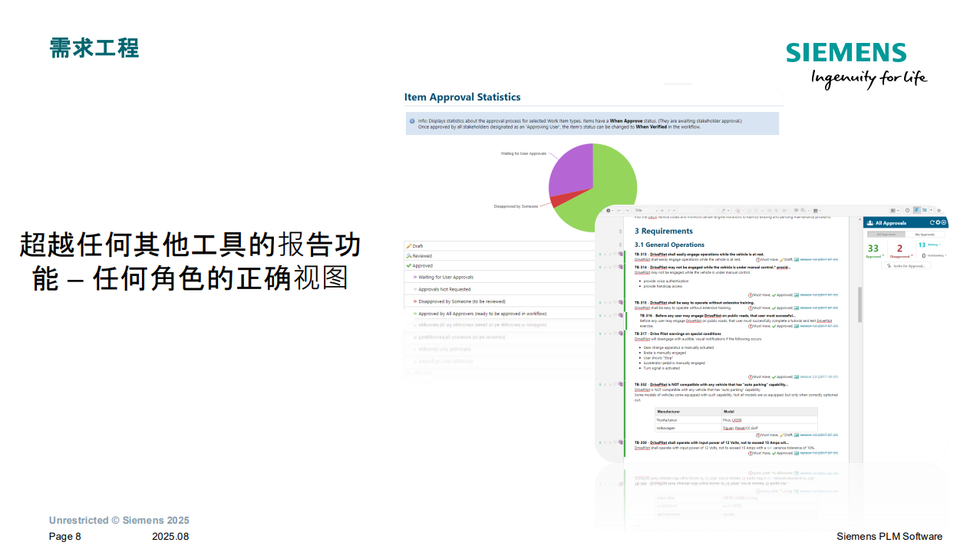Viewport: 980px width, 549px height.
Task: Toggle the highlighted sidebar panel button in toolbar
Action: 916,210
